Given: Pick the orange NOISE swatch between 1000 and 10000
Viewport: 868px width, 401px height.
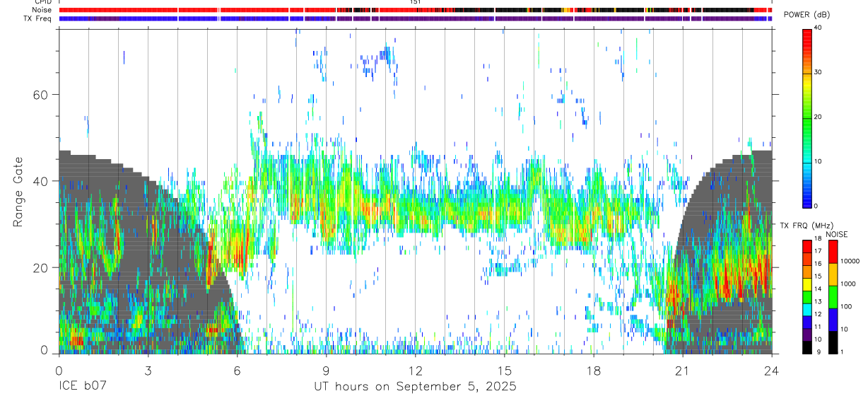Looking at the screenshot, I should click(833, 274).
